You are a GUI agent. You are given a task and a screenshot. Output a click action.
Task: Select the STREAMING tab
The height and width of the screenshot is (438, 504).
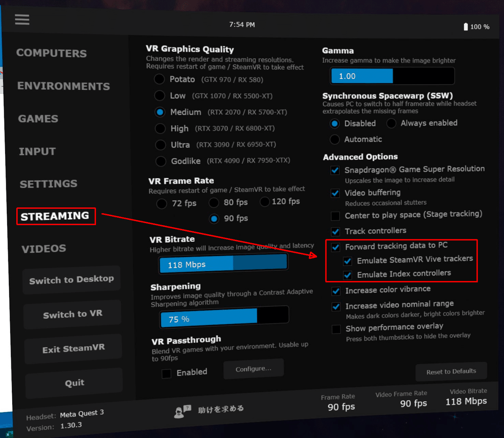(55, 216)
